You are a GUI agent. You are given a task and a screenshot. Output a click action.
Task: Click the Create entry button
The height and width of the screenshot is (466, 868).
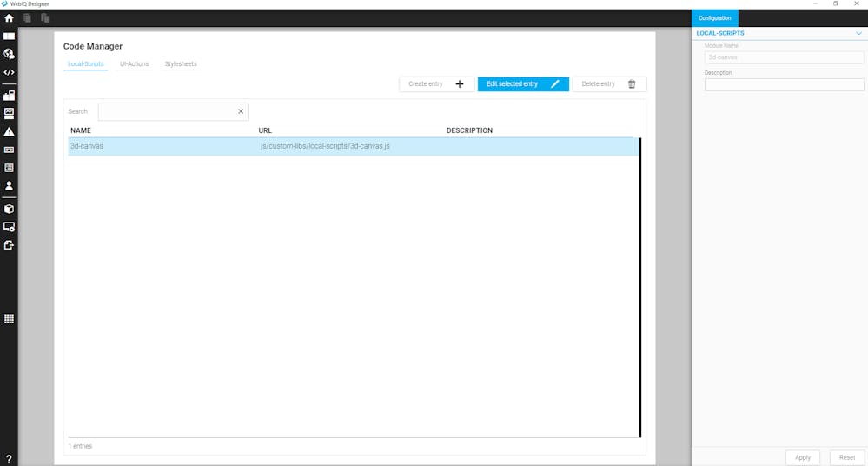[x=437, y=83]
